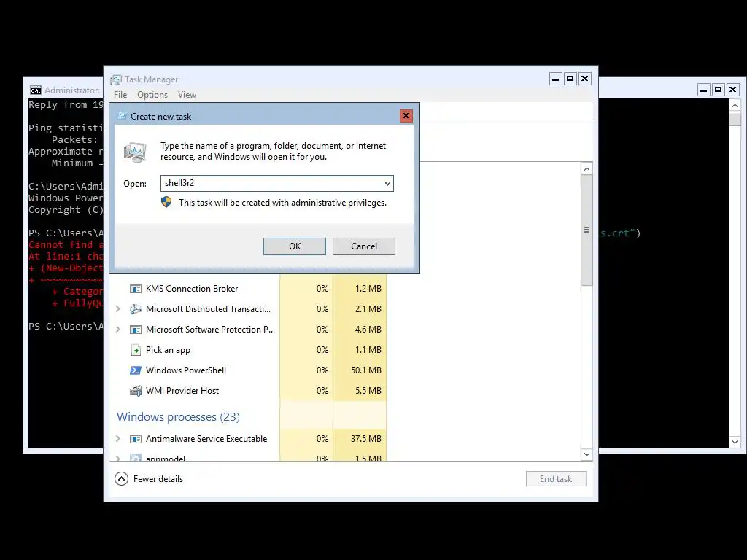This screenshot has height=560, width=747.
Task: Click the 1.2 MB memory value for KMS
Action: (x=368, y=289)
